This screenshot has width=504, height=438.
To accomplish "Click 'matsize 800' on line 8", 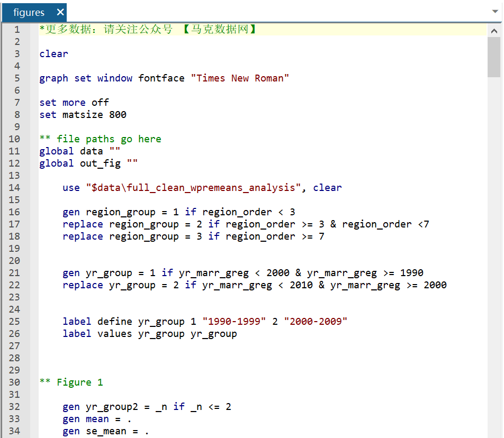I will tap(94, 115).
